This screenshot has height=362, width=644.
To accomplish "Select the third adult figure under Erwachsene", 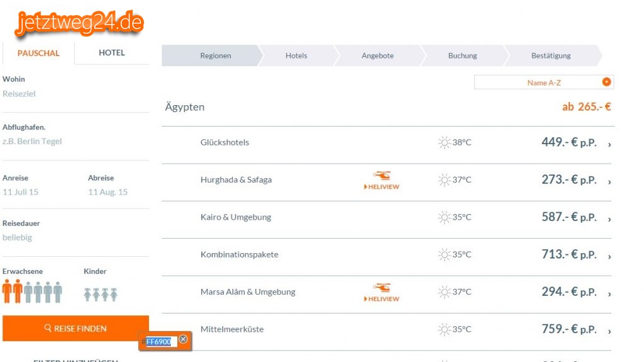I will [28, 291].
